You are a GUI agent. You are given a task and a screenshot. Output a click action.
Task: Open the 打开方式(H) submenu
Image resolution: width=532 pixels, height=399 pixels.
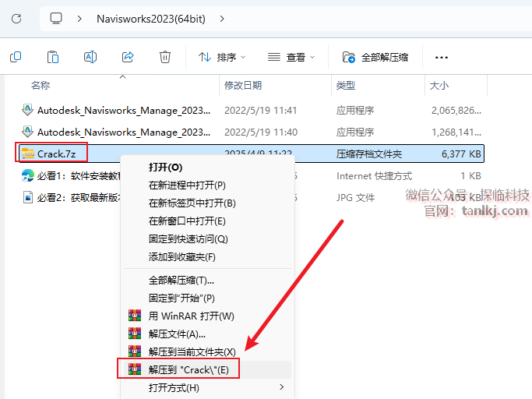208,388
